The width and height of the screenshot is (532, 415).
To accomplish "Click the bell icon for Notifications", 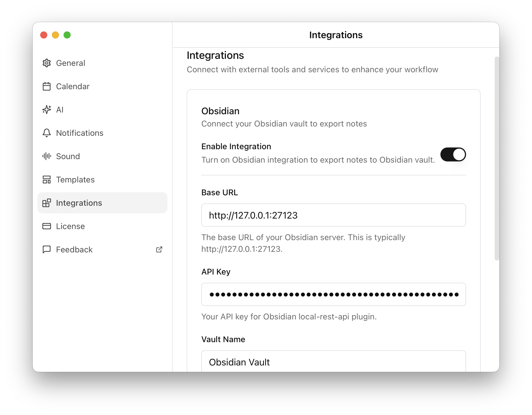I will 47,133.
